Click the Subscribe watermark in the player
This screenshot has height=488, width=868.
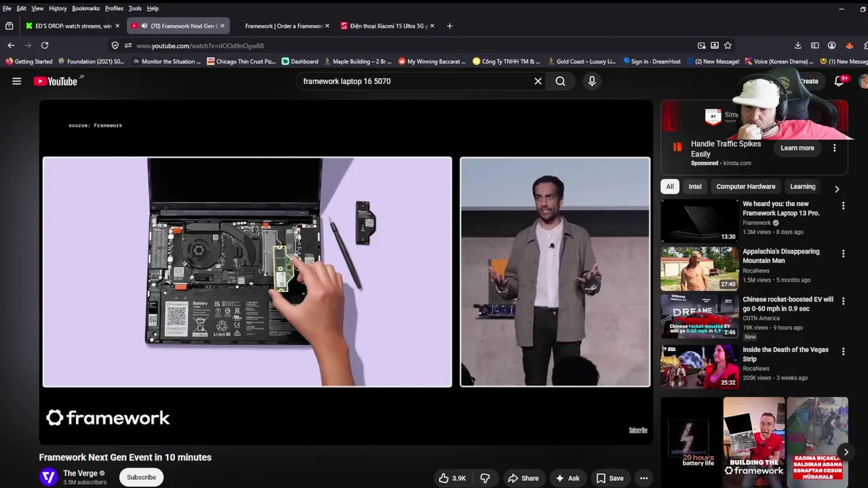coord(638,430)
